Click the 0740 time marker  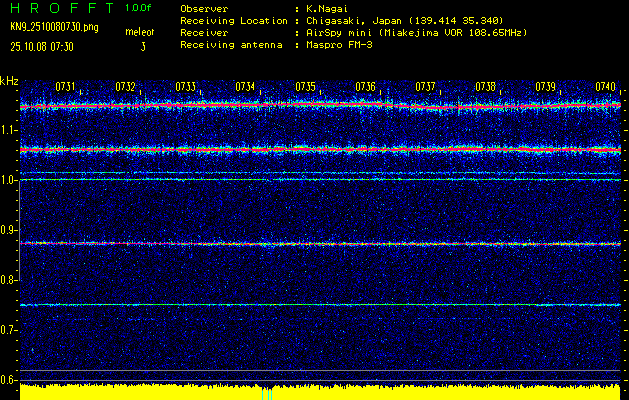606,88
